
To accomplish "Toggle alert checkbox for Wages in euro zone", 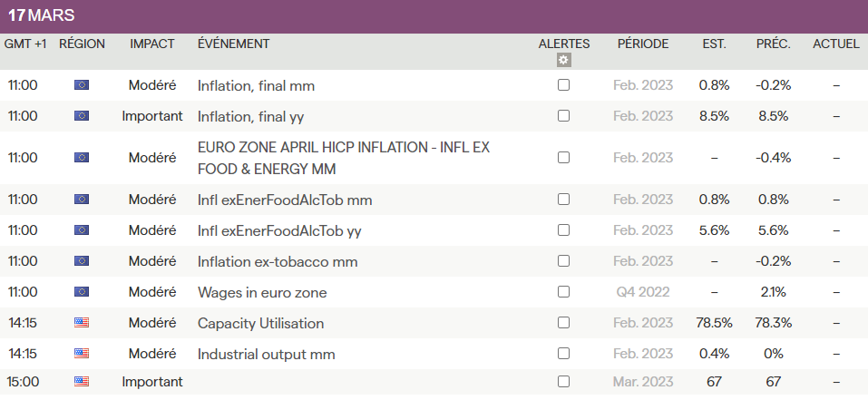I will pos(563,292).
